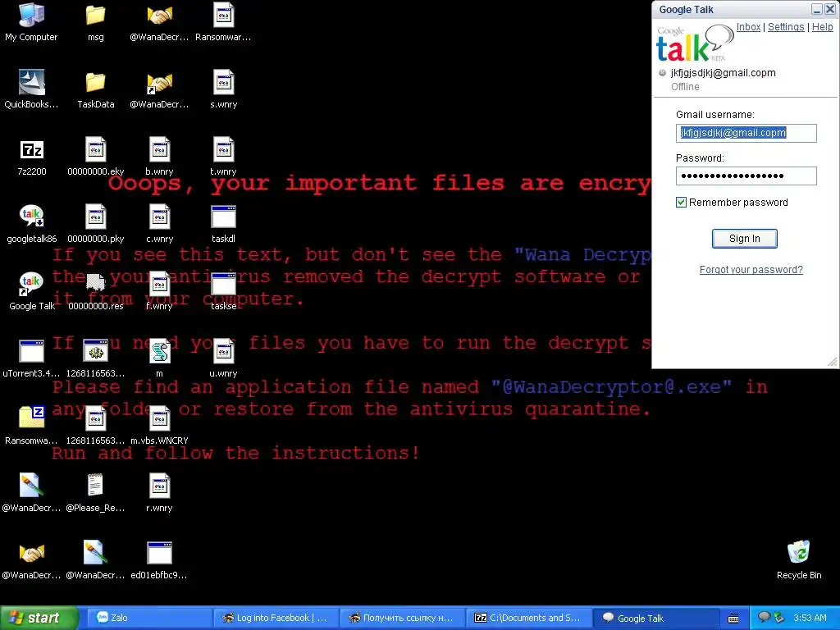Image resolution: width=840 pixels, height=630 pixels.
Task: Switch to the Получить ссылку taskbar item
Action: point(401,618)
